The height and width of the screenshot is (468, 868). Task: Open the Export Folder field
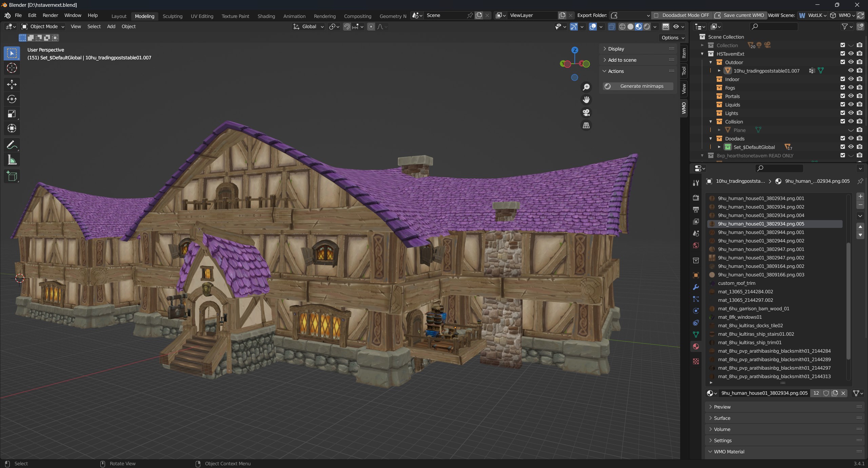[x=630, y=15]
